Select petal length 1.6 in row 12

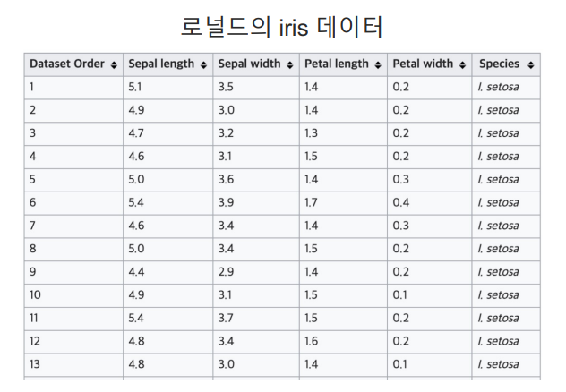pos(311,341)
